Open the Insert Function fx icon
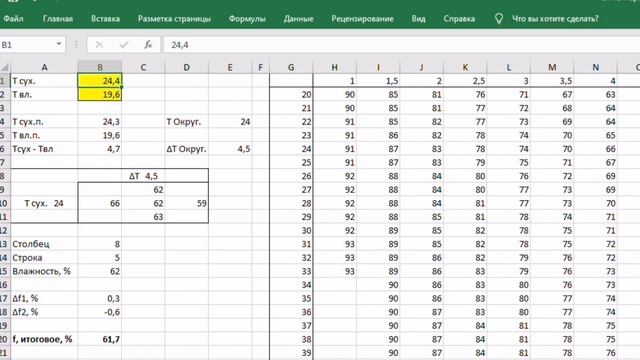Image resolution: width=640 pixels, height=360 pixels. [148, 44]
